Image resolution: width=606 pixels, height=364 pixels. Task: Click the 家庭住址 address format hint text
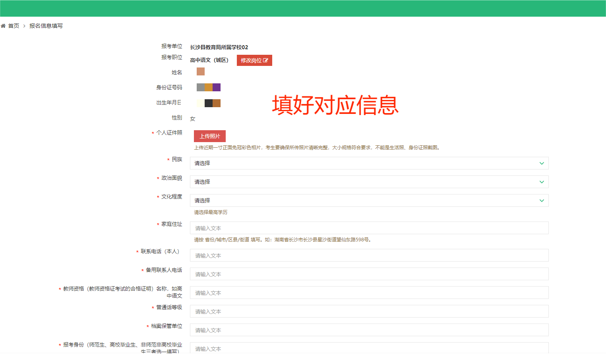click(x=283, y=240)
